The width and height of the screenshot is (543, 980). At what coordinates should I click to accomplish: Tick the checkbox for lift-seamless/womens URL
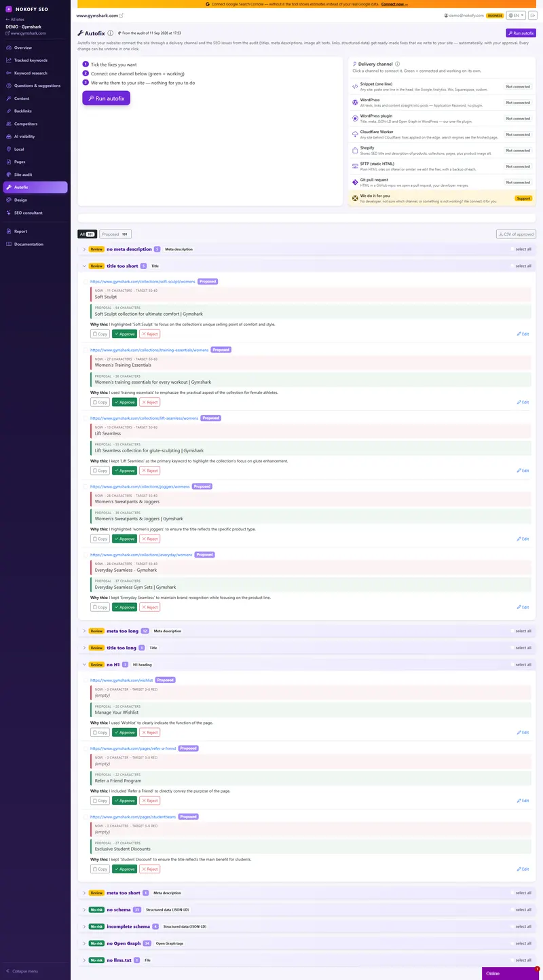tap(86, 418)
